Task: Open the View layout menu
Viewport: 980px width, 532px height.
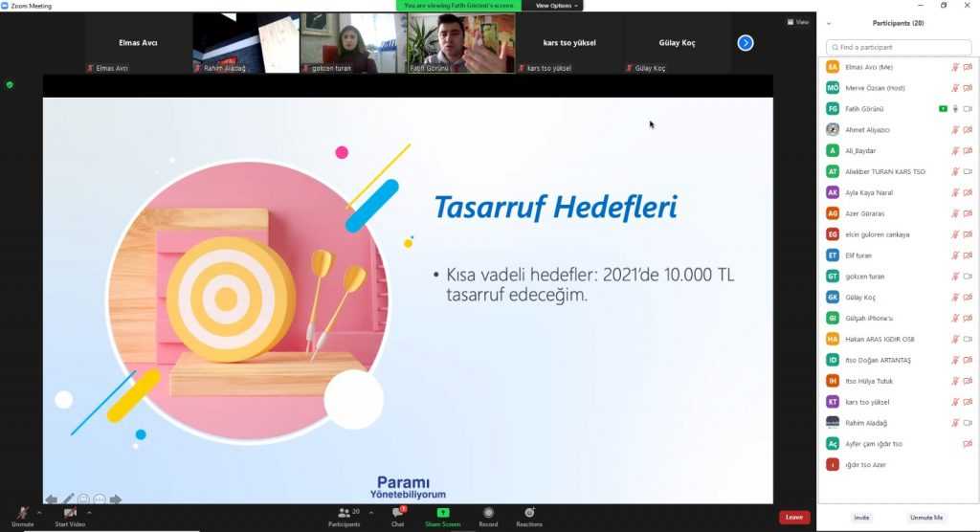Action: pyautogui.click(x=798, y=21)
